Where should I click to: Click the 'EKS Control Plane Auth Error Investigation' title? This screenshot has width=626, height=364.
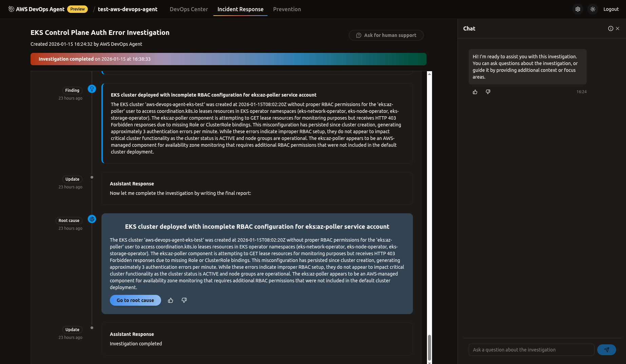(100, 33)
